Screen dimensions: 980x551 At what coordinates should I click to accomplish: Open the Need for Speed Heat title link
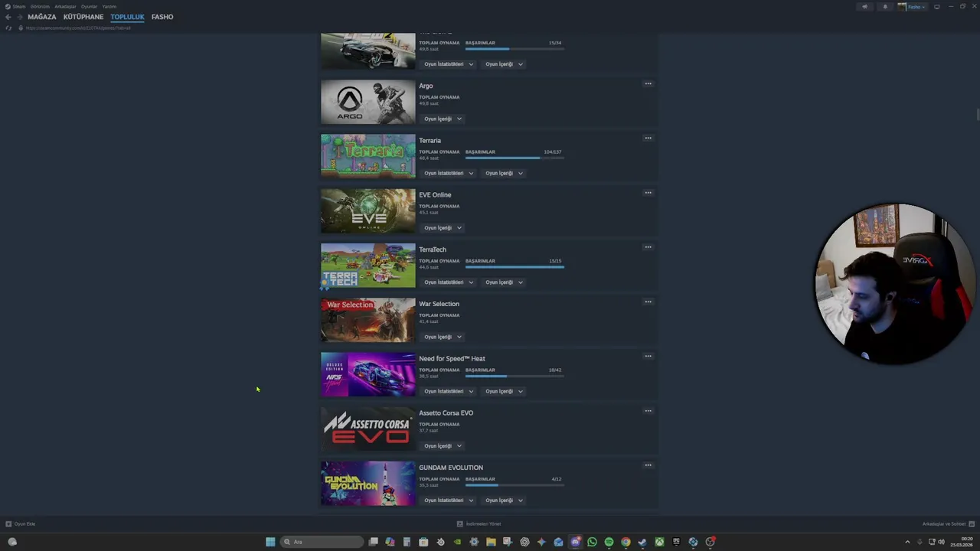click(x=452, y=359)
